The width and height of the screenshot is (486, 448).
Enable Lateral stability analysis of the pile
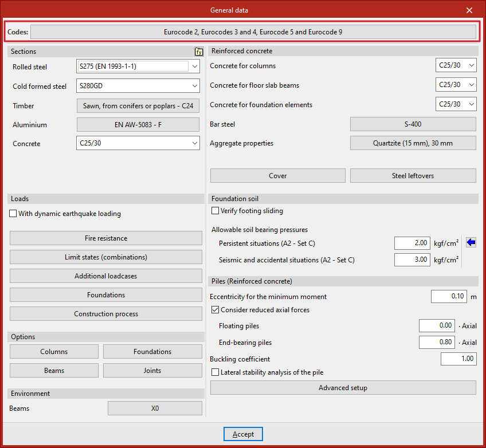215,372
